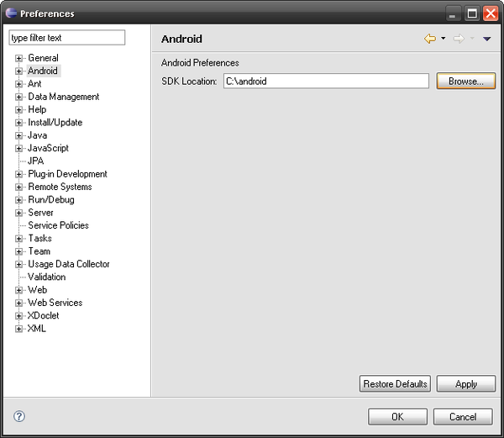Cancel the Preferences dialog
The height and width of the screenshot is (438, 504).
click(463, 417)
